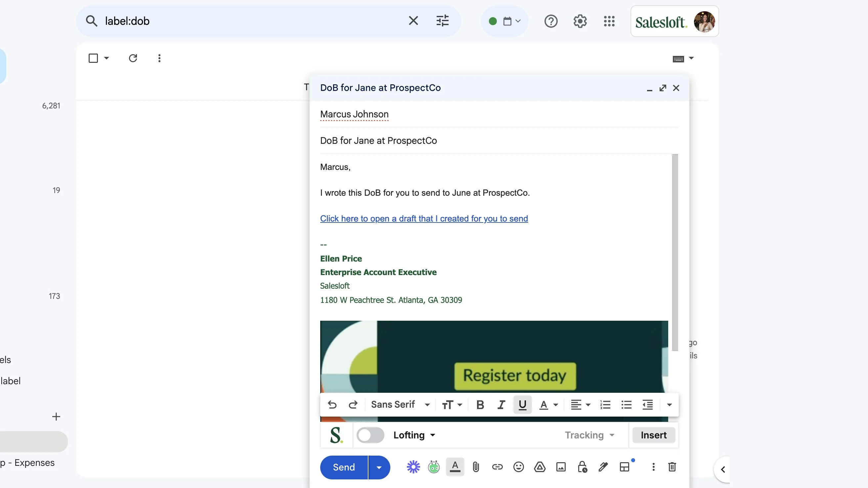Decrease the indent
868x488 pixels.
coord(647,404)
